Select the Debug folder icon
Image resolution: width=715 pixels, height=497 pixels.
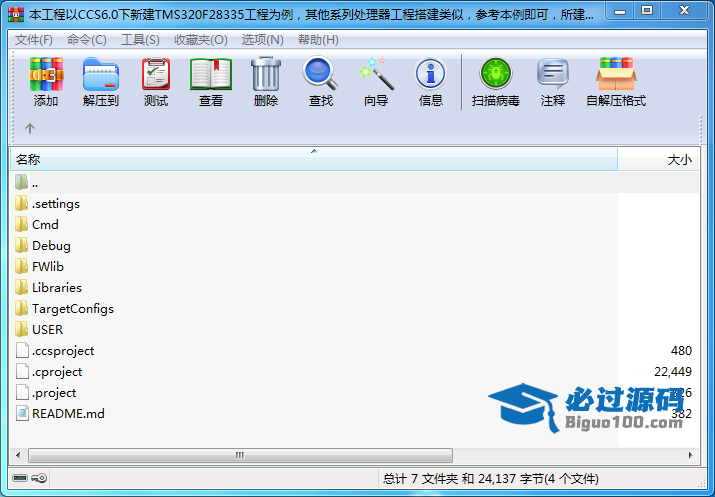(21, 245)
